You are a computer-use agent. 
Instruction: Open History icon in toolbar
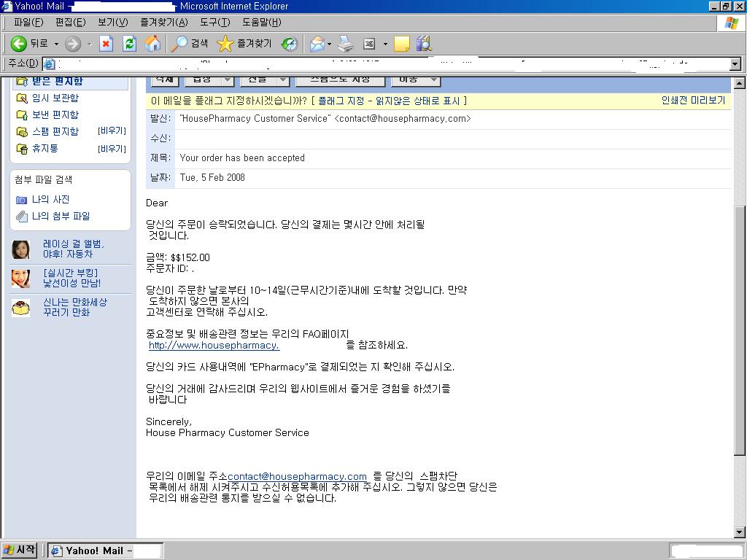pos(290,44)
